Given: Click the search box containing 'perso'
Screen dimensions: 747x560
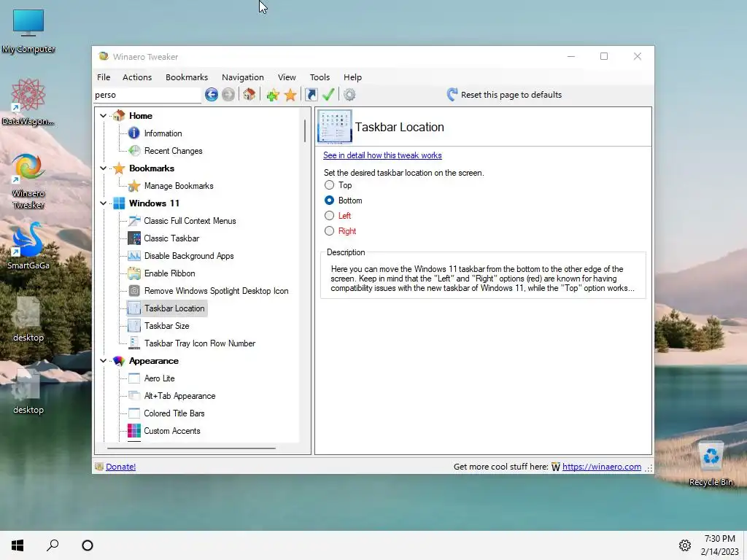Looking at the screenshot, I should [147, 95].
